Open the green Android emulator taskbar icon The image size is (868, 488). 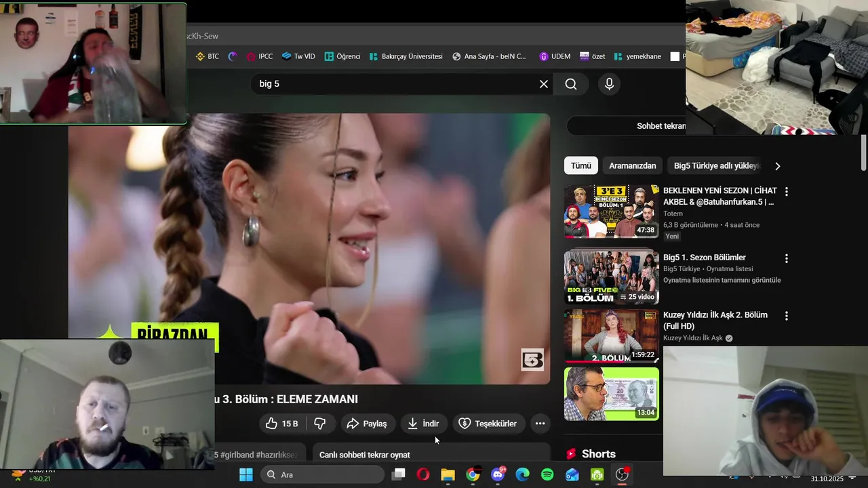(x=597, y=474)
